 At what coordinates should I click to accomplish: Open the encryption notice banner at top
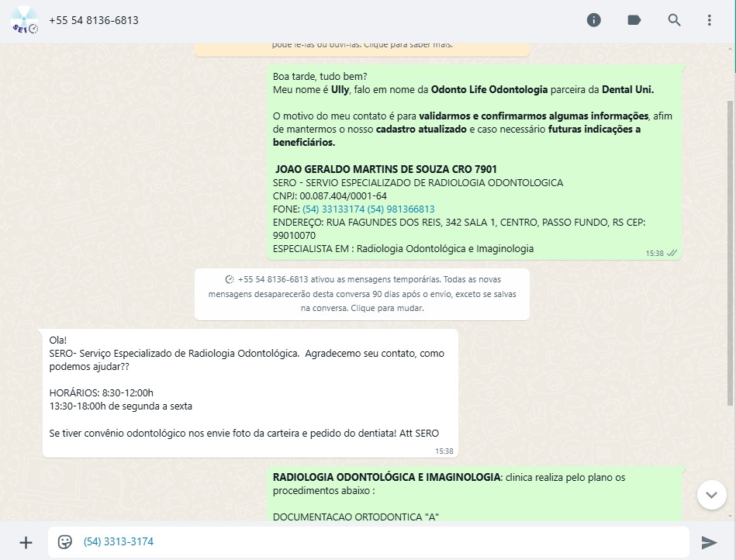pyautogui.click(x=362, y=49)
